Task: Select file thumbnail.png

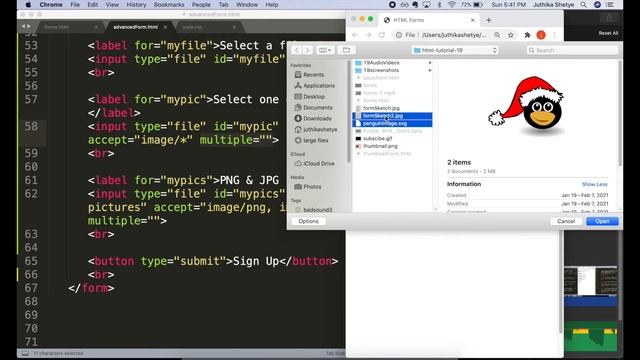Action: click(380, 146)
